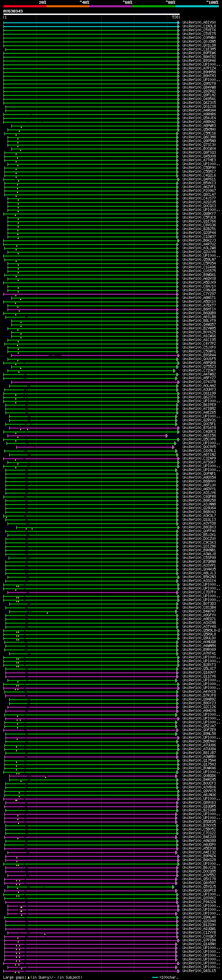This screenshot has height=980, width=222.
Task: Select the UniRef100_O74378 label
Action: coord(199,382)
